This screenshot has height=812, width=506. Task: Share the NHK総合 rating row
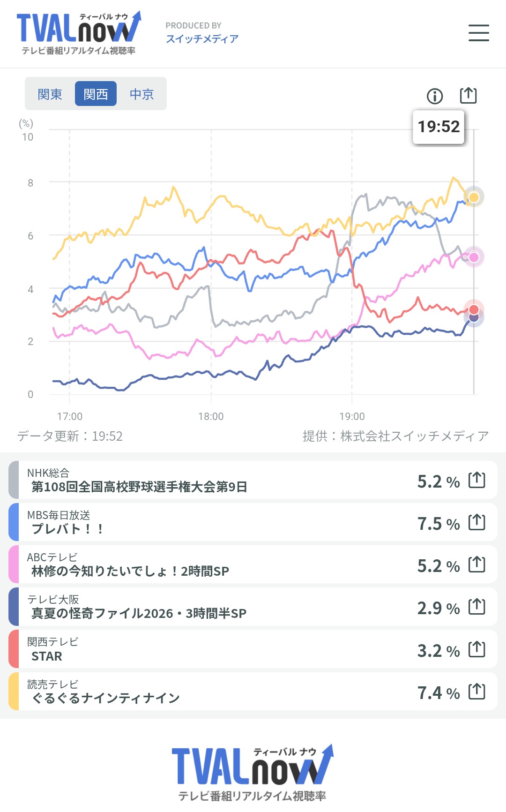(477, 480)
